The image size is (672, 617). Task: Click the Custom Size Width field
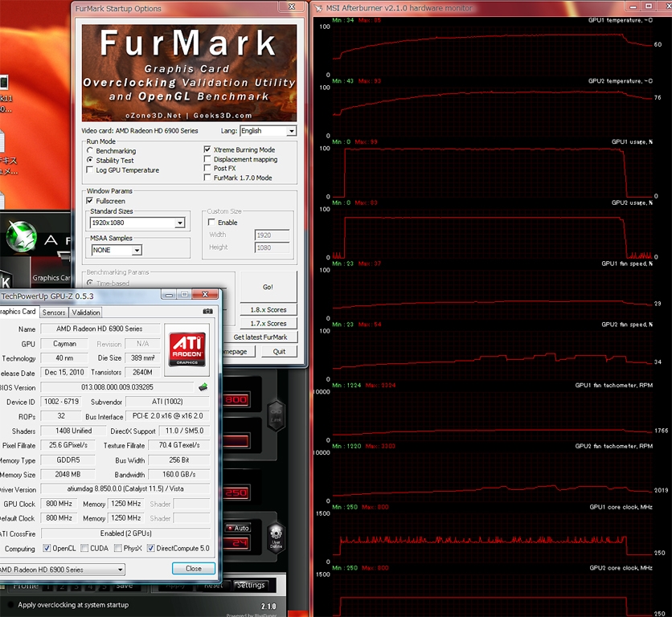tap(272, 235)
